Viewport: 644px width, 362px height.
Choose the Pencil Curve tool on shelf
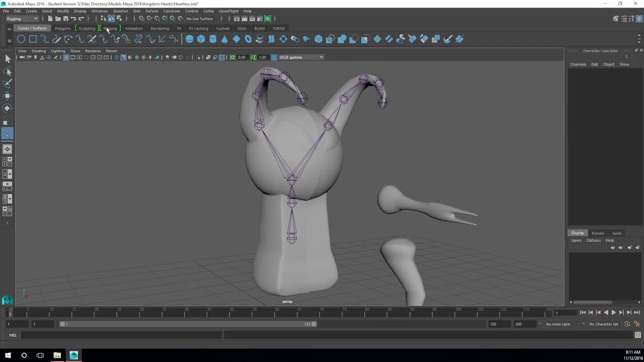[56, 39]
